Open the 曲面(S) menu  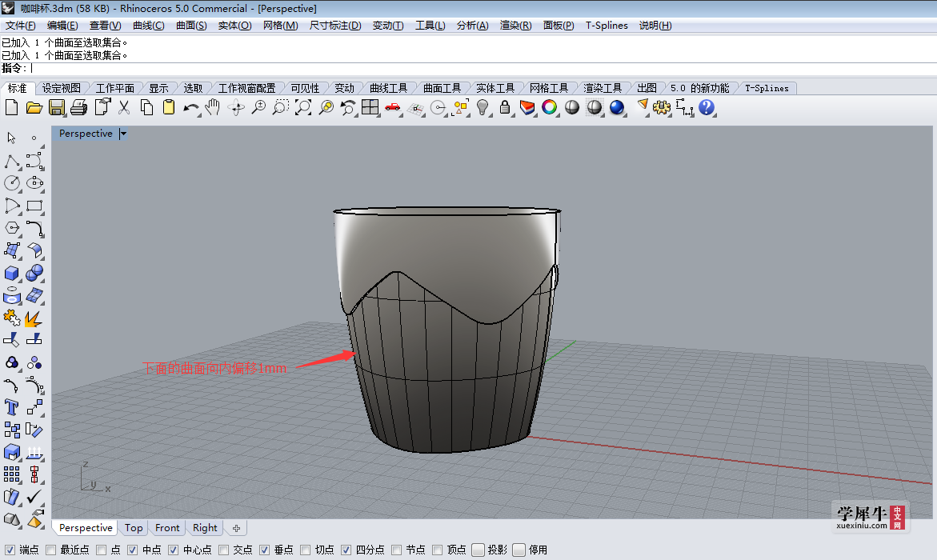coord(191,25)
